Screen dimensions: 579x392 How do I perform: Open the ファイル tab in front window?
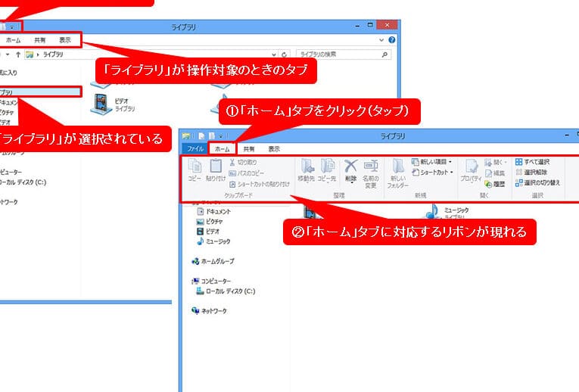pos(195,149)
